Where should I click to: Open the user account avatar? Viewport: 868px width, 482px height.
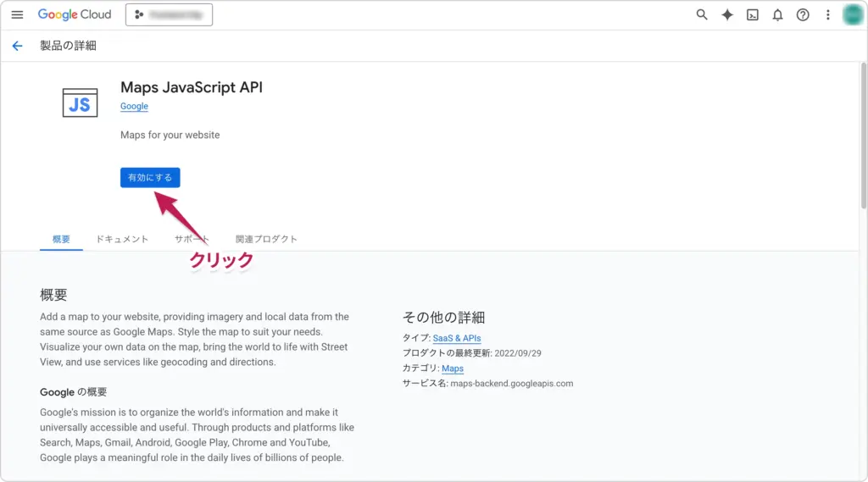[853, 15]
